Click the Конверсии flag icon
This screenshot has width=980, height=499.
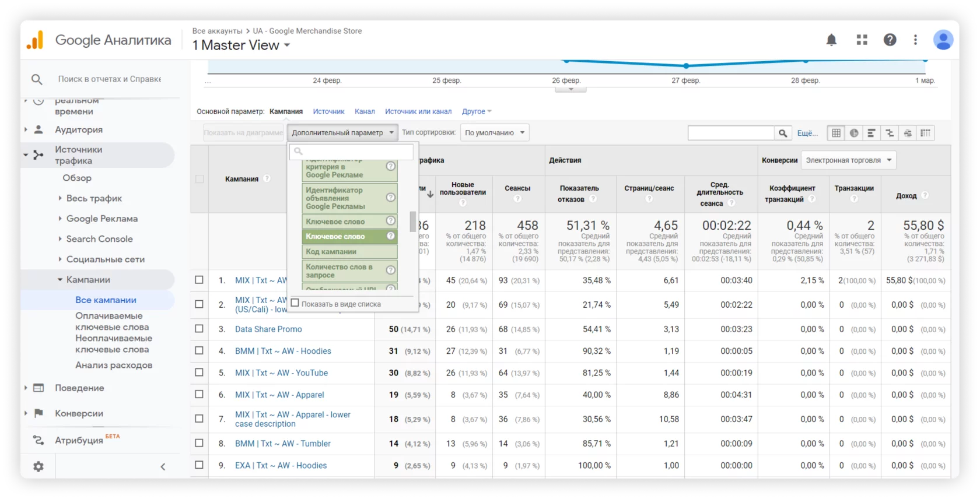click(38, 413)
